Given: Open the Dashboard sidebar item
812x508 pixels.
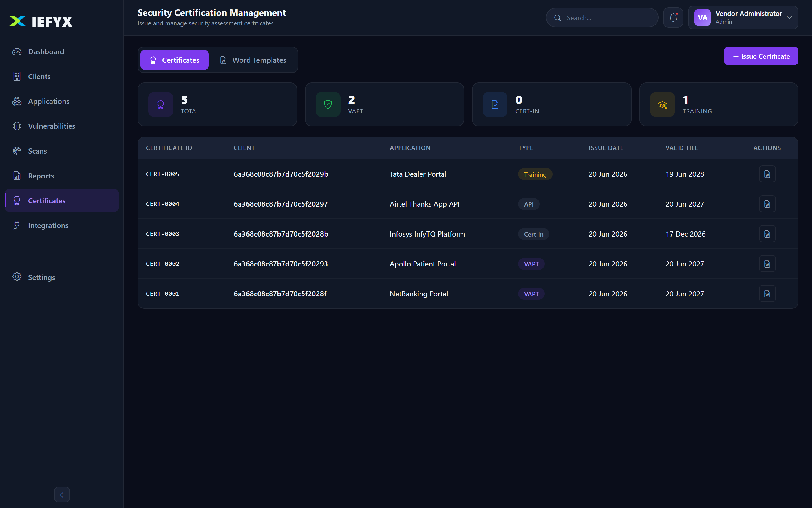Looking at the screenshot, I should tap(62, 52).
